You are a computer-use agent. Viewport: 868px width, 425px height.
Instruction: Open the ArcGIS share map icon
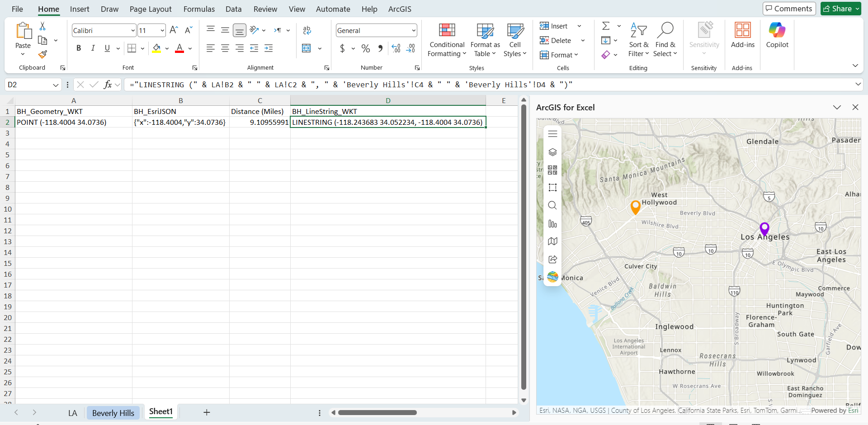(x=552, y=260)
